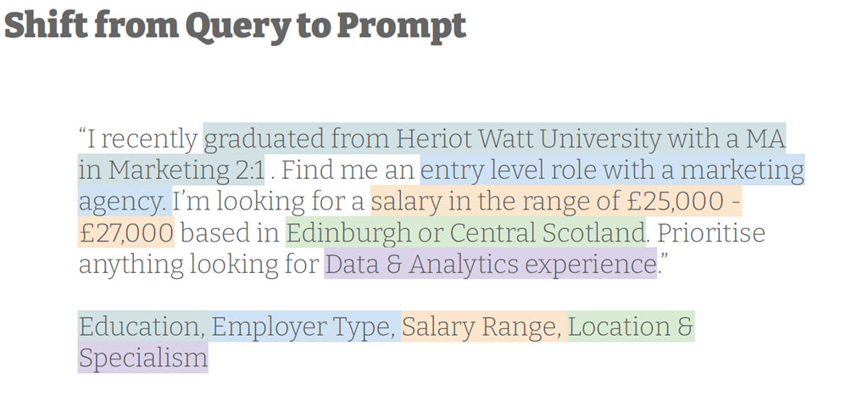Viewport: 868px width, 407px height.
Task: Click the 'Data & Analytics experience' highlight
Action: 491,265
